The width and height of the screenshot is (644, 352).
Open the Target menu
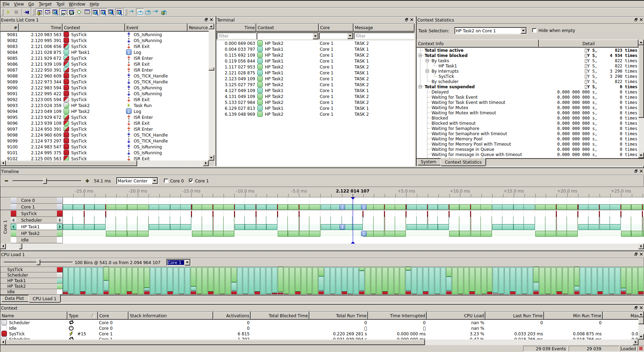pos(45,4)
